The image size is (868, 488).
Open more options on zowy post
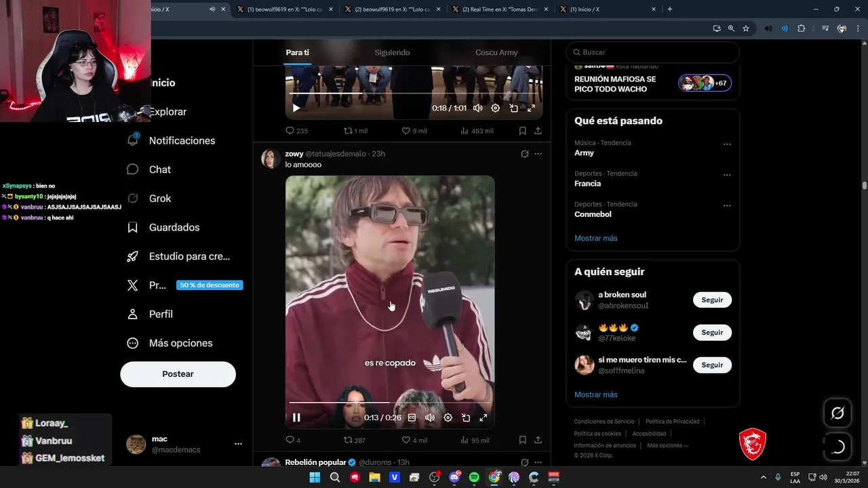pyautogui.click(x=538, y=154)
